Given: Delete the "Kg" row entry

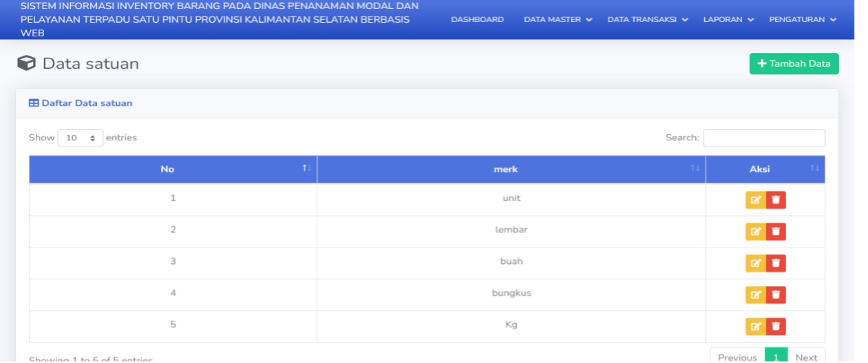Looking at the screenshot, I should pos(776,327).
